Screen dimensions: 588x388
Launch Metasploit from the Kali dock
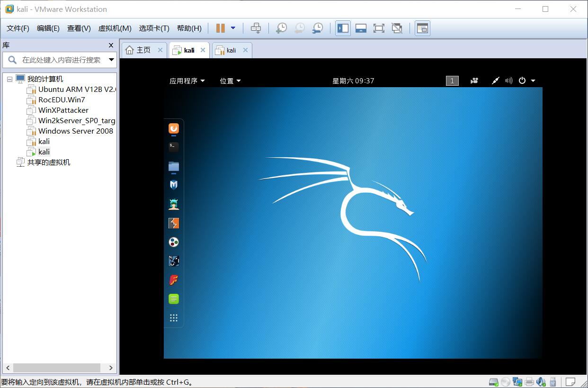(174, 185)
